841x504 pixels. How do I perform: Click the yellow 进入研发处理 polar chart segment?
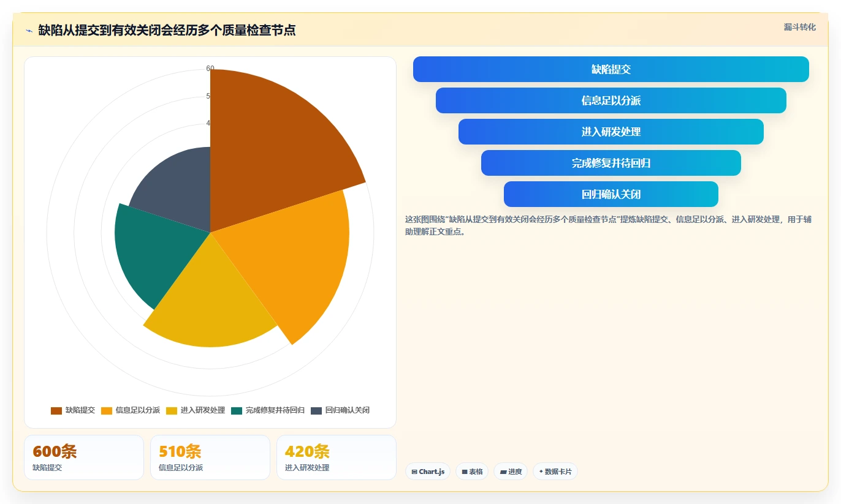211,300
